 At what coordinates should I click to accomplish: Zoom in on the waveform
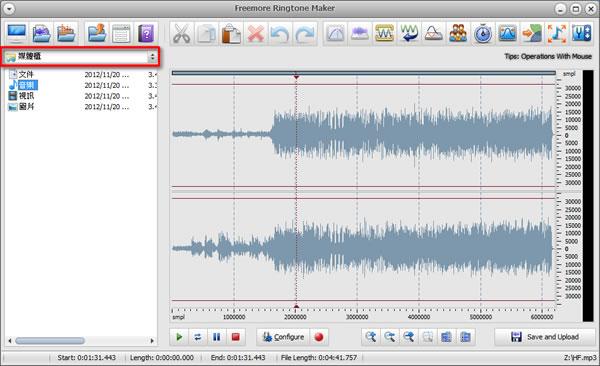(370, 337)
